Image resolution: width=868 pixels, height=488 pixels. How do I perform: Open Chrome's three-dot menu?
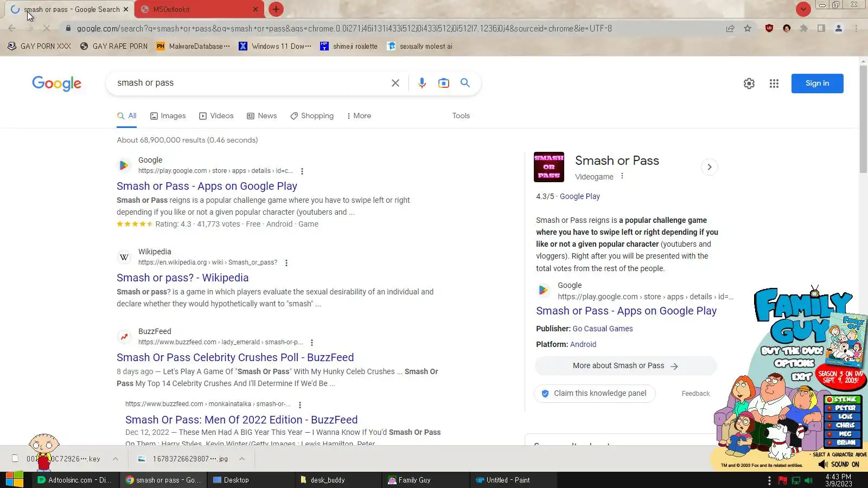point(856,28)
